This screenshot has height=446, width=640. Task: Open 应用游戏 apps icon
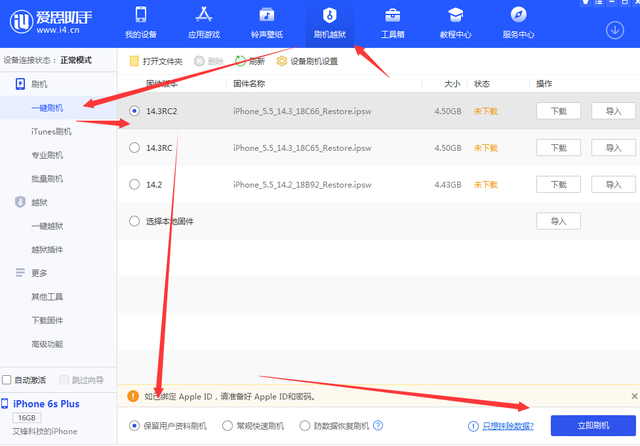pos(204,15)
